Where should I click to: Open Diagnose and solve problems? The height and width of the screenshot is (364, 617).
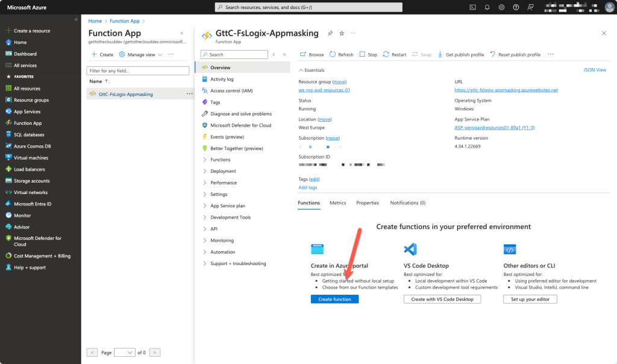point(241,114)
